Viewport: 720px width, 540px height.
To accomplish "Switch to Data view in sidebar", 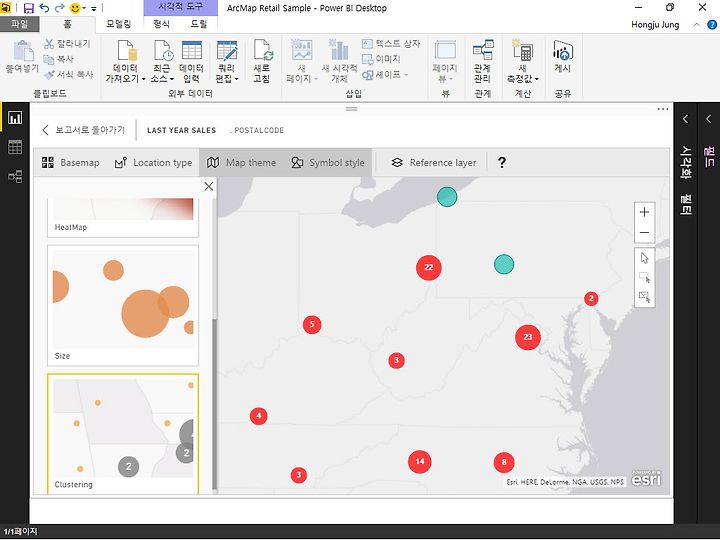I will click(15, 147).
